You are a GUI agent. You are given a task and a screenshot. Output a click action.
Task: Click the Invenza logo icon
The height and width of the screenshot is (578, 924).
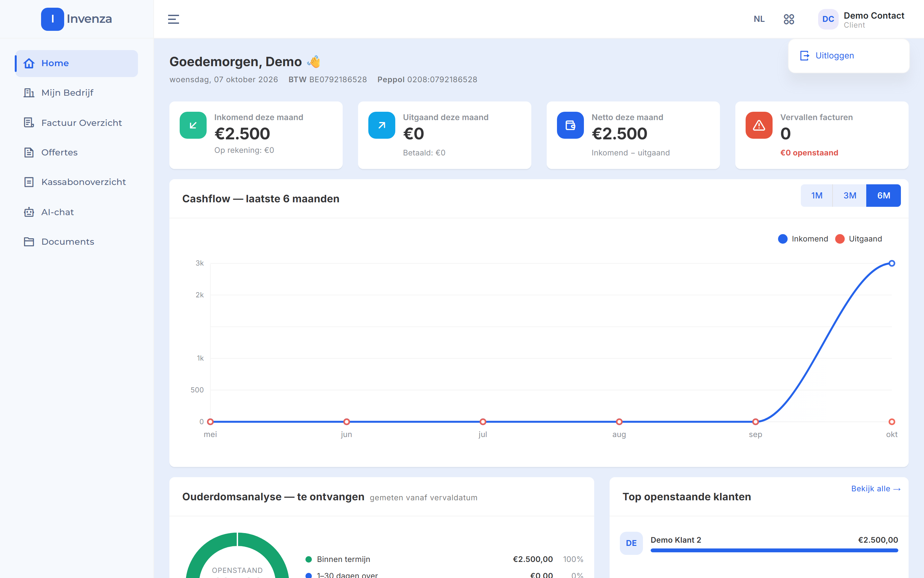(52, 19)
